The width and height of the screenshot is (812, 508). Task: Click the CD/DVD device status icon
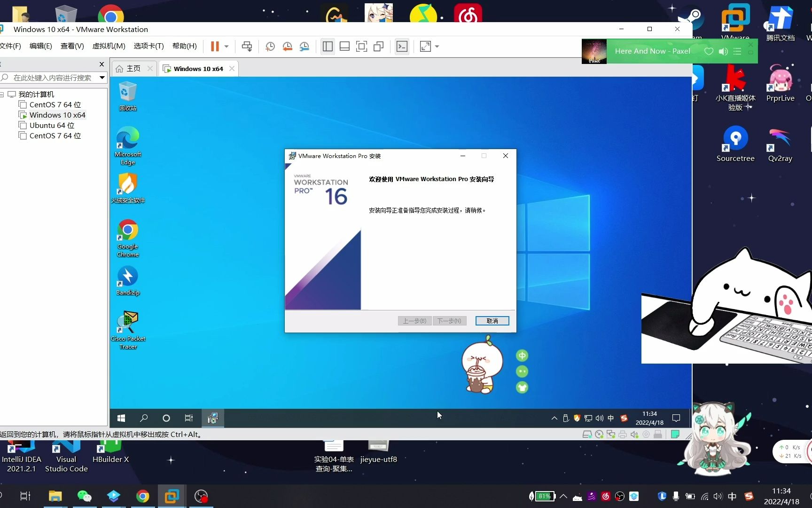pyautogui.click(x=599, y=435)
